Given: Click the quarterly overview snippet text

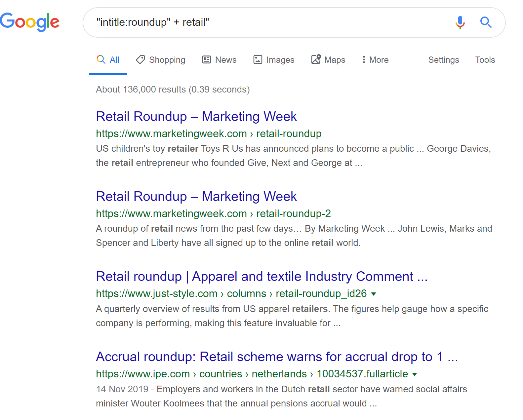Looking at the screenshot, I should coord(292,316).
